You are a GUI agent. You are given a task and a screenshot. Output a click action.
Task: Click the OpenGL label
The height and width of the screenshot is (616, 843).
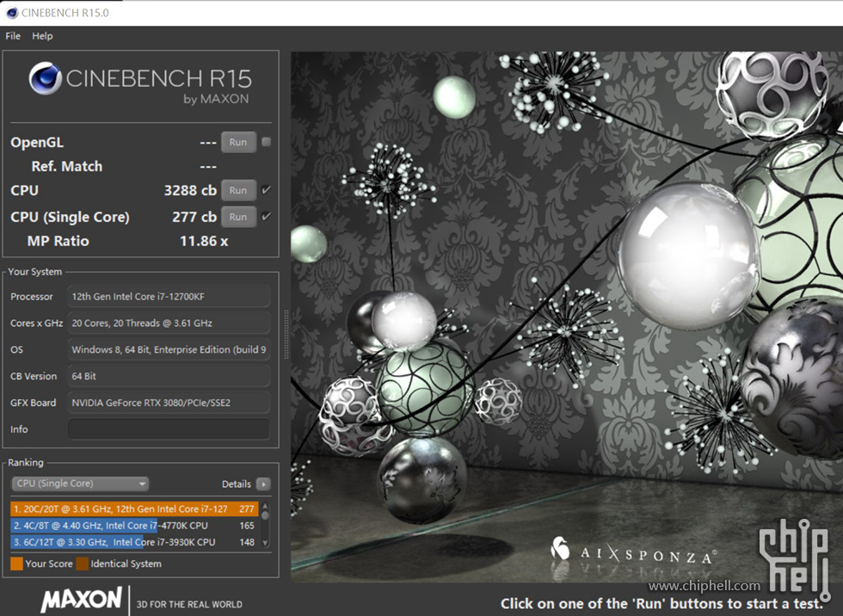click(x=37, y=143)
